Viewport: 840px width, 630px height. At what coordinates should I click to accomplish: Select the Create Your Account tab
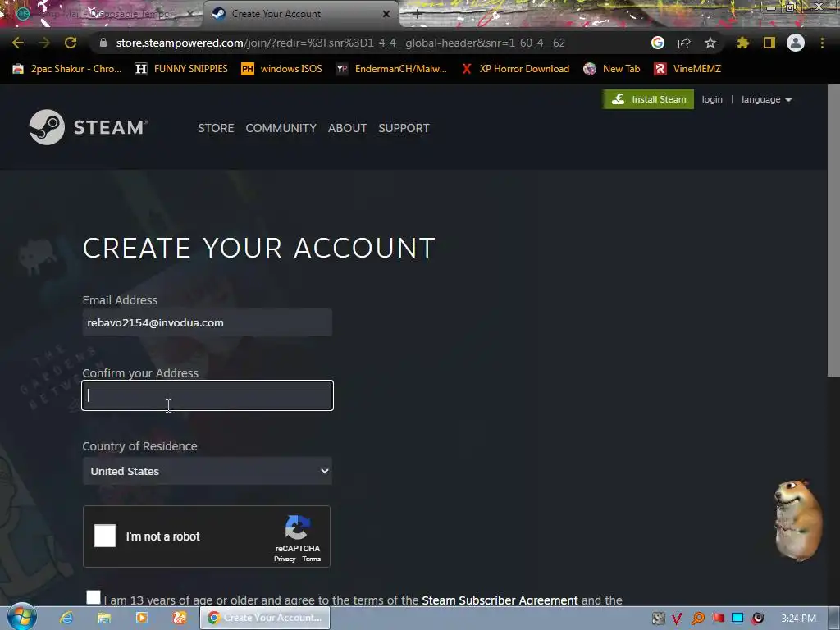[x=300, y=14]
